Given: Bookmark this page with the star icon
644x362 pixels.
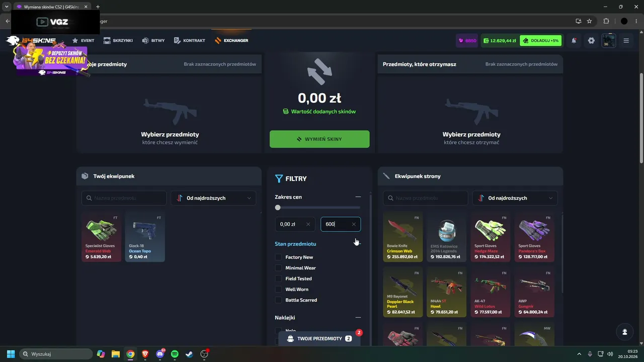Looking at the screenshot, I should click(589, 21).
